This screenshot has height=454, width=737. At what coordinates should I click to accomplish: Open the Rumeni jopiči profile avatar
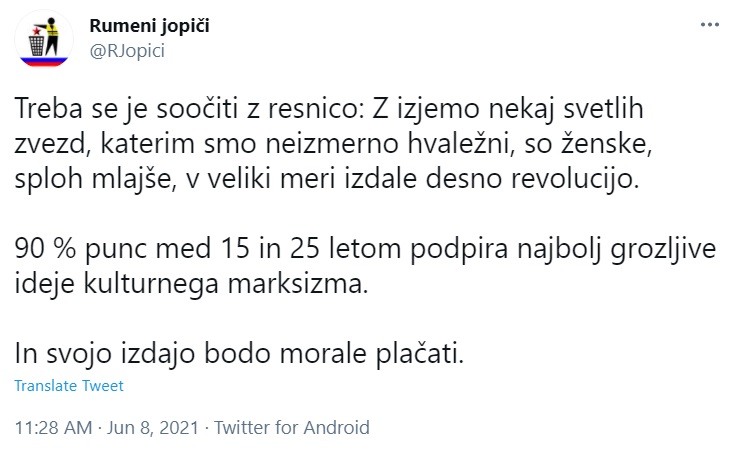[x=40, y=42]
